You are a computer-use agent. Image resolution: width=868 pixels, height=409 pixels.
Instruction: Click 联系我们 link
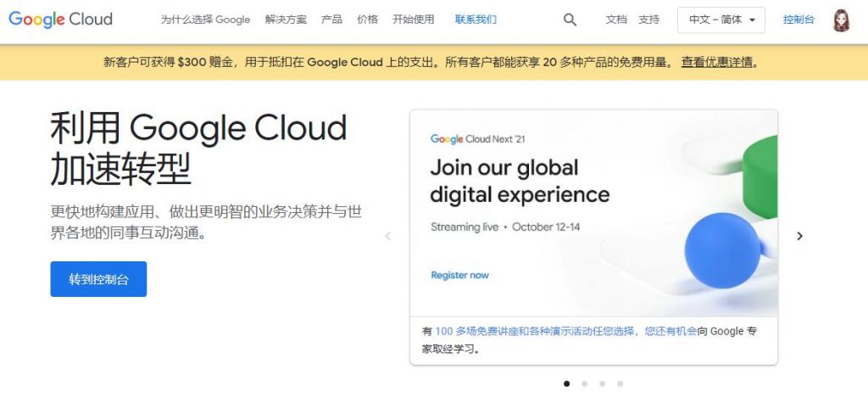click(476, 20)
